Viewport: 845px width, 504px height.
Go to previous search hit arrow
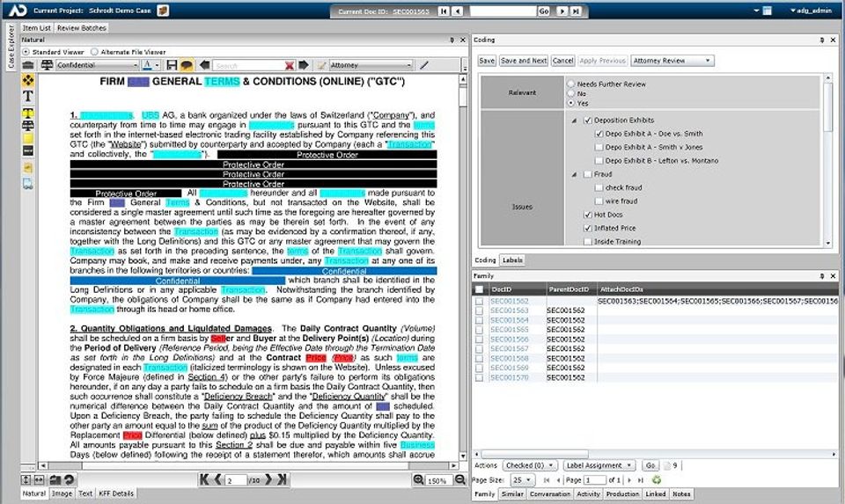pyautogui.click(x=204, y=65)
